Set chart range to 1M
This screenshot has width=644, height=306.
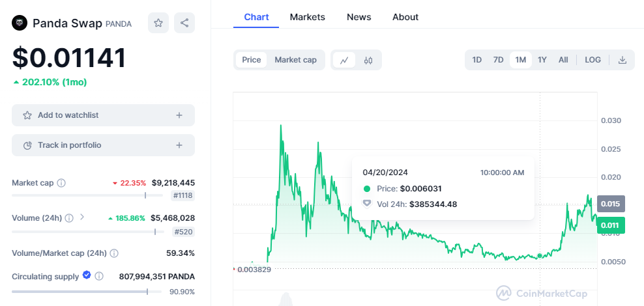pyautogui.click(x=521, y=60)
